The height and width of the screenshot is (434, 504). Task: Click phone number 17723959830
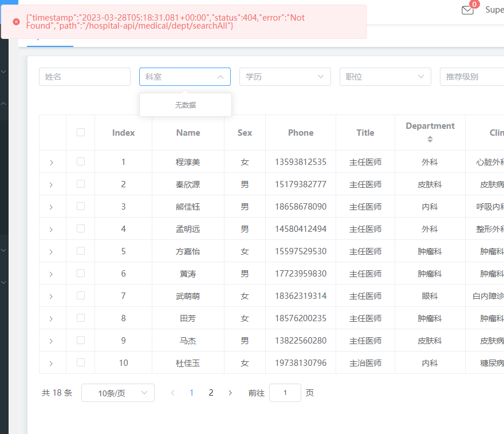pos(301,274)
